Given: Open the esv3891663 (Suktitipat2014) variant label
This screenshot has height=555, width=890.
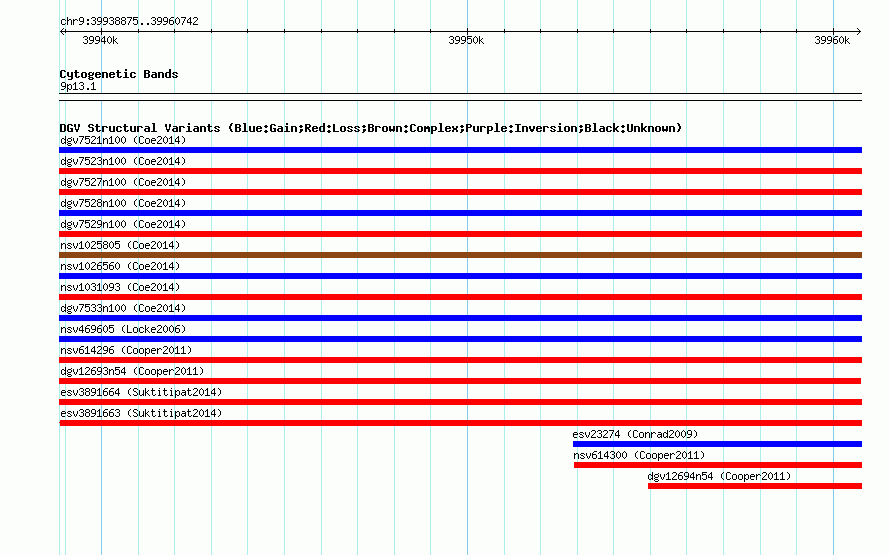Looking at the screenshot, I should click(141, 413).
